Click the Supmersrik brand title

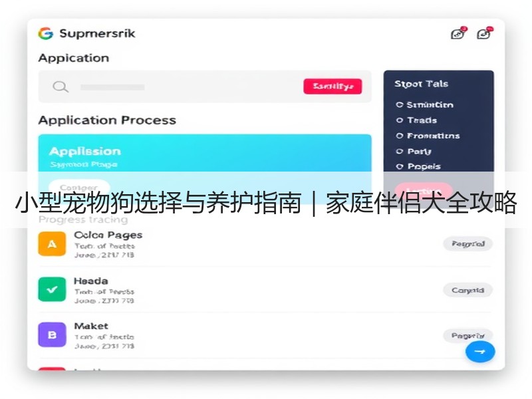(x=97, y=33)
